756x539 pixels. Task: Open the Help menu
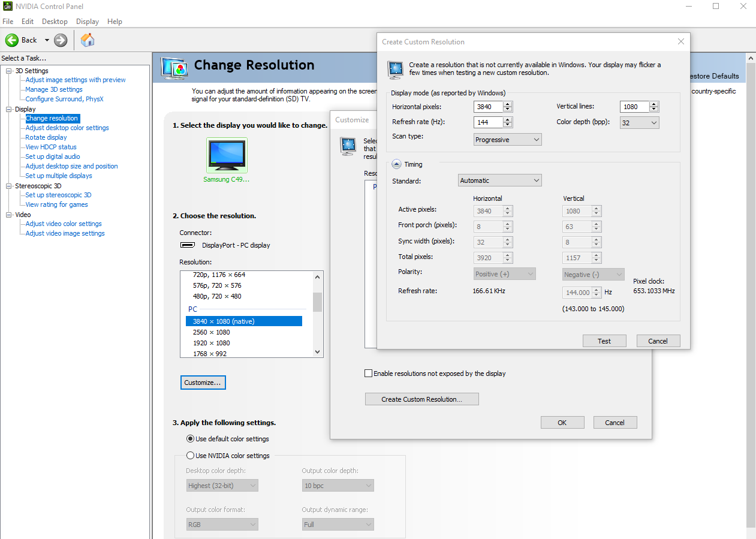coord(115,22)
